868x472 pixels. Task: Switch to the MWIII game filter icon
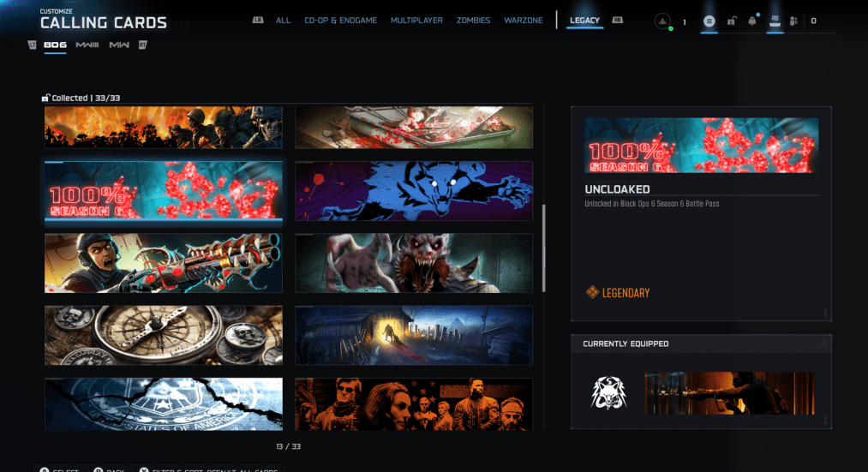[87, 45]
